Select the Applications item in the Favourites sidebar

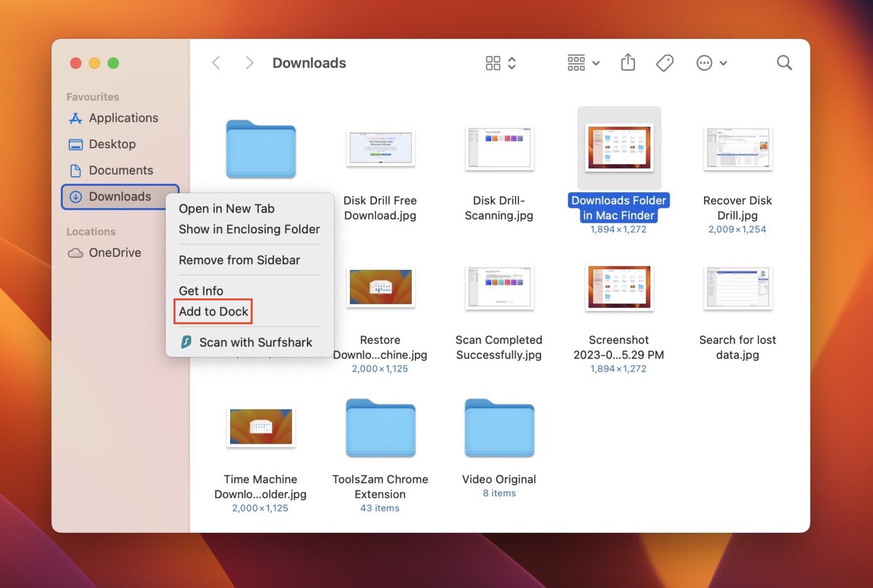click(x=123, y=118)
